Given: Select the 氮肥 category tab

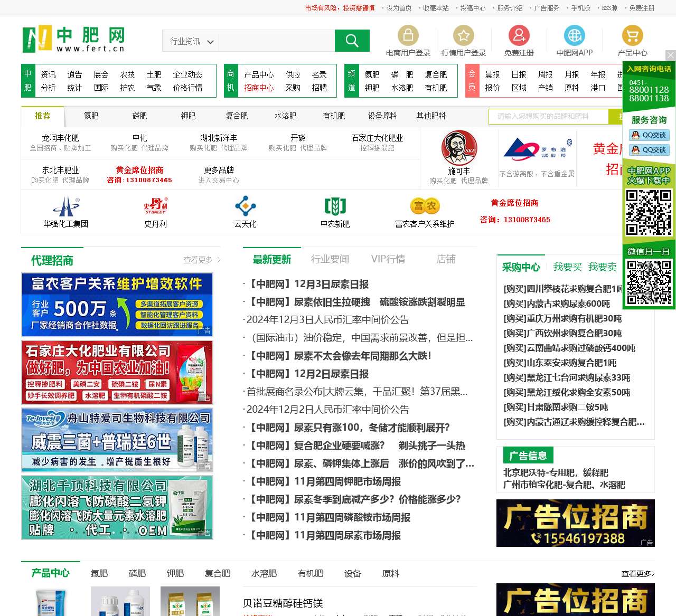Looking at the screenshot, I should point(91,116).
